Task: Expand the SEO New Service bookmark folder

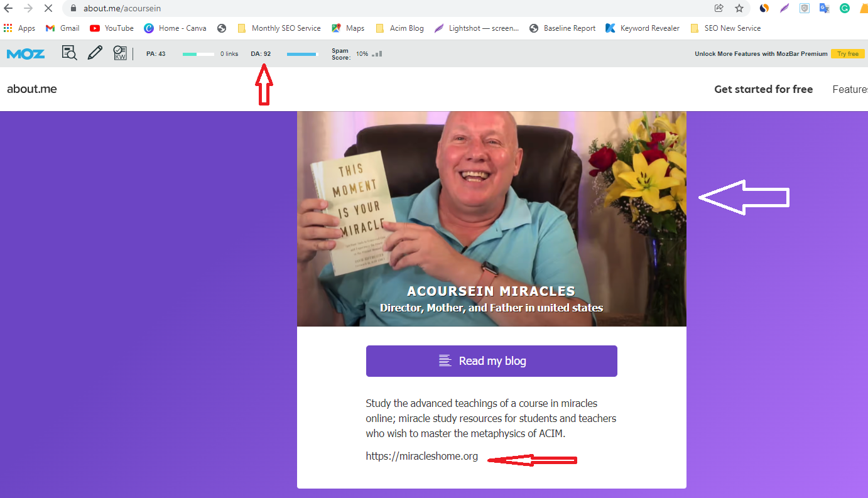Action: (725, 28)
